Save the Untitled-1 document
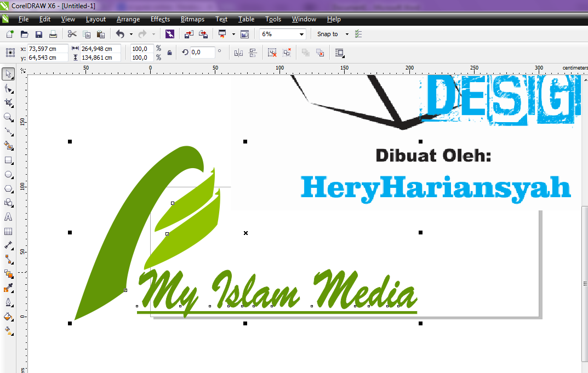 pos(38,33)
